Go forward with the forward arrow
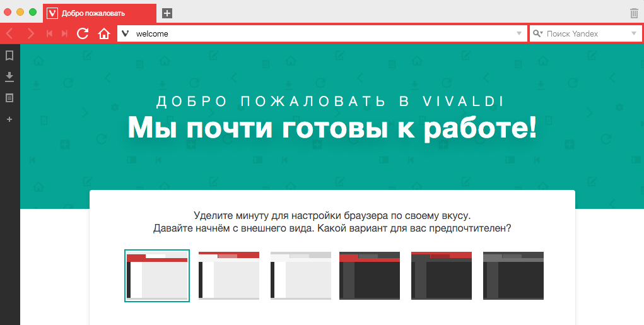This screenshot has width=644, height=325. pyautogui.click(x=30, y=33)
